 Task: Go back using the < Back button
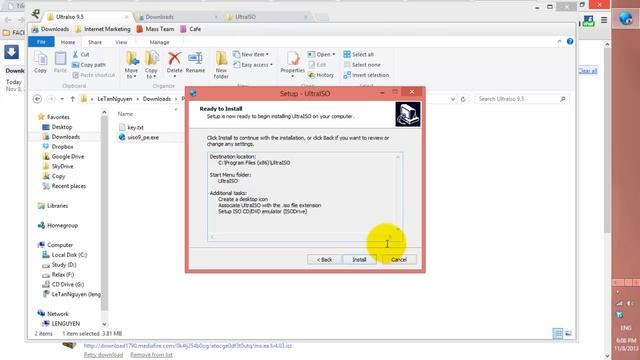pyautogui.click(x=324, y=260)
